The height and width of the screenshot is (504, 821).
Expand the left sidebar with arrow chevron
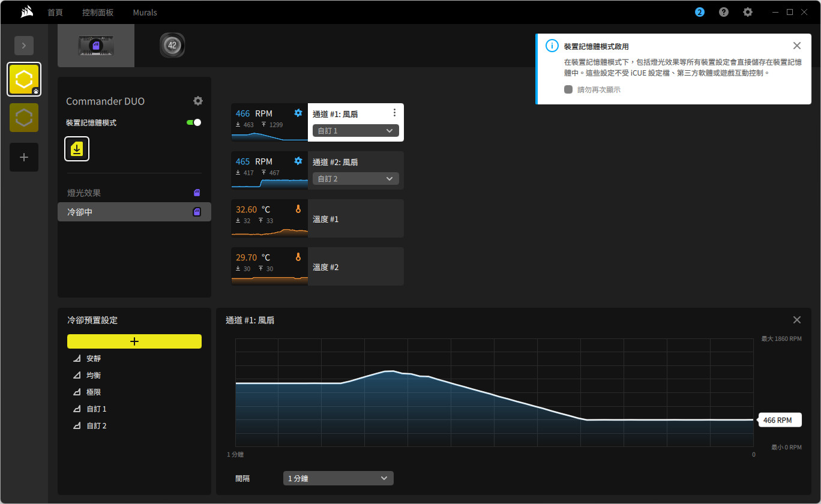pos(24,46)
